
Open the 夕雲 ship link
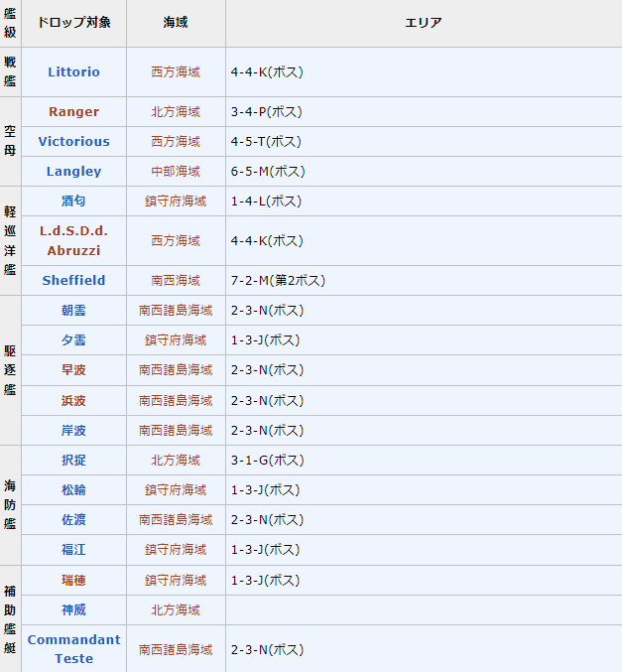pos(73,340)
